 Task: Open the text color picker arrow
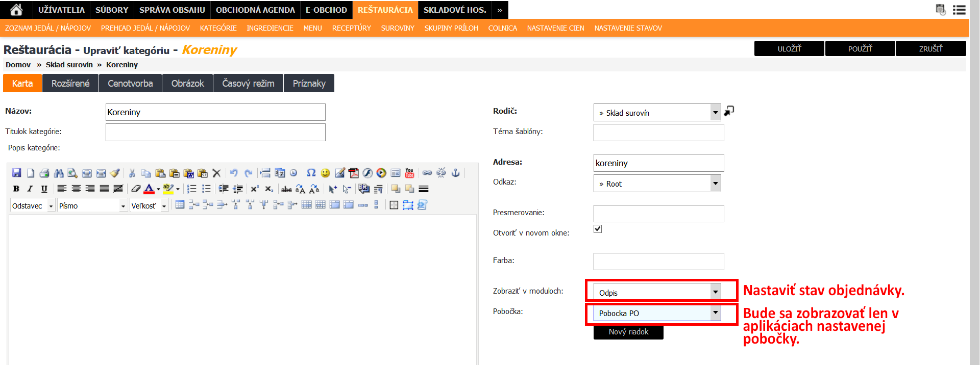pyautogui.click(x=158, y=189)
